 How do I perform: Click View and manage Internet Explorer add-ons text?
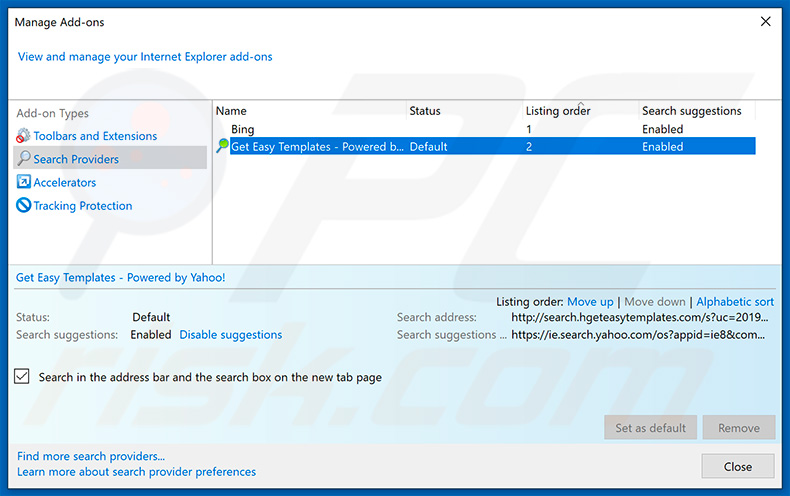pos(145,57)
